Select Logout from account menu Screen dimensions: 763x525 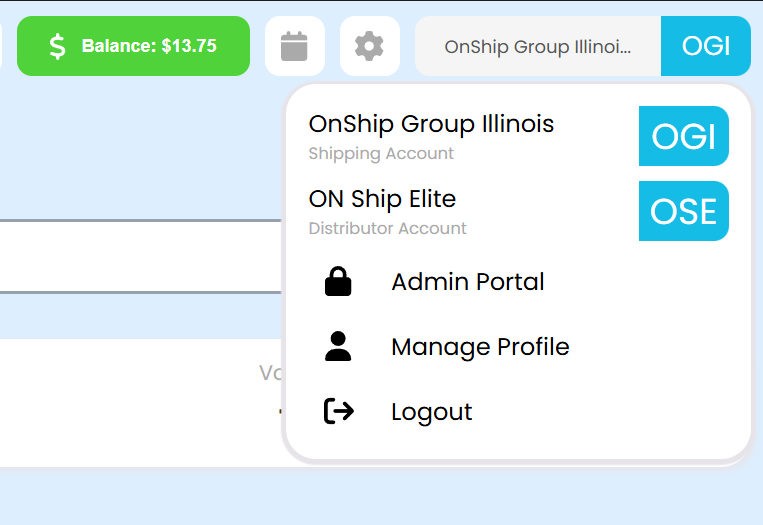coord(431,412)
